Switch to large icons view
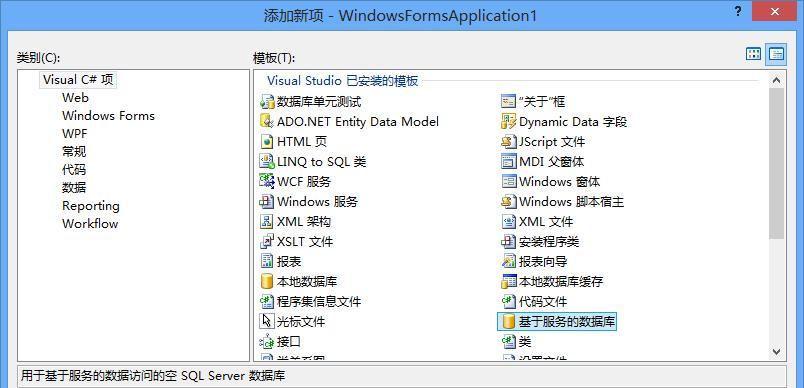This screenshot has width=804, height=388. click(753, 54)
